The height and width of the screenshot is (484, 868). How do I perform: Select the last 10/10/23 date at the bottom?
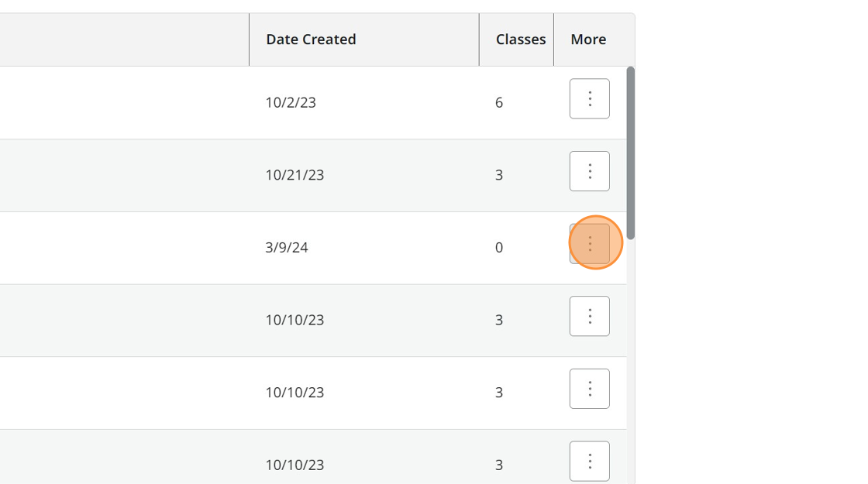point(294,465)
